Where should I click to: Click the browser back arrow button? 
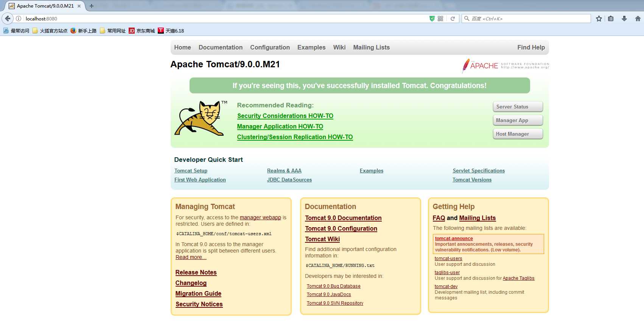[x=8, y=19]
